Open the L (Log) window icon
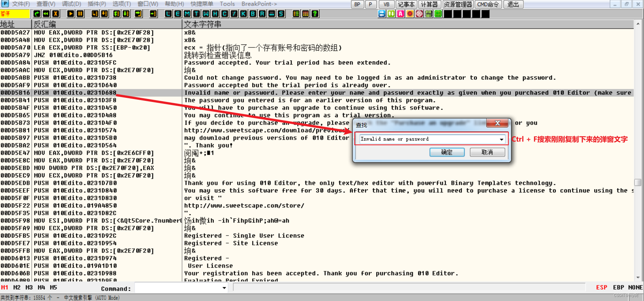644x301 pixels. 168,14
